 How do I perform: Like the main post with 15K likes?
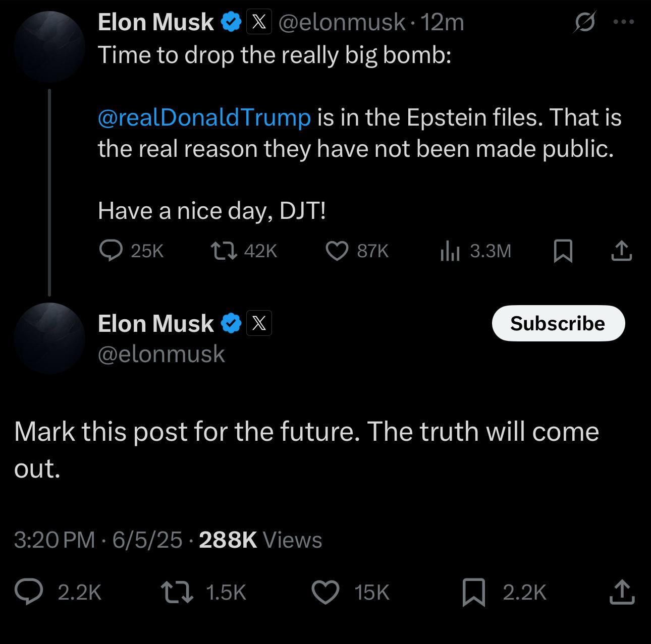(325, 592)
